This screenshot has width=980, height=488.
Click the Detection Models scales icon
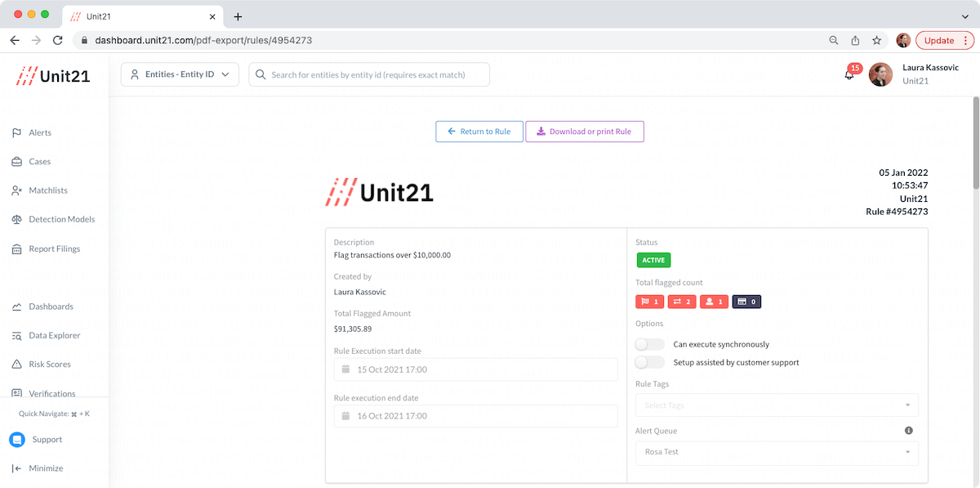16,220
